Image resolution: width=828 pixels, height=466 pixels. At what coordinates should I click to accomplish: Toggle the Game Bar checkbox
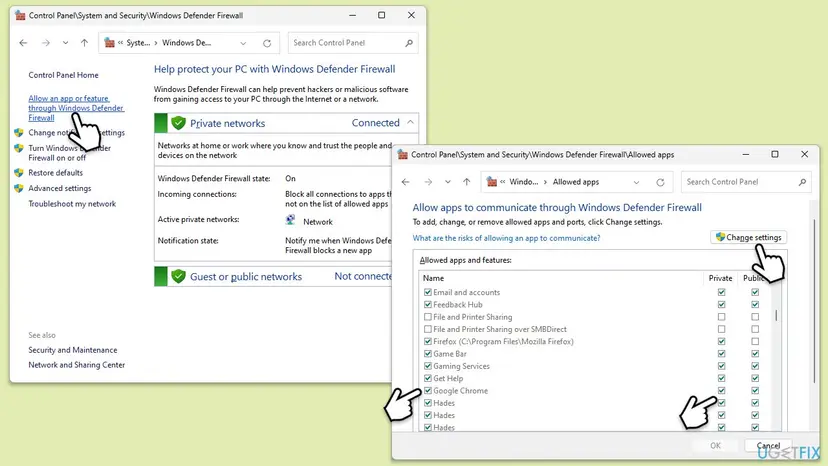tap(428, 353)
